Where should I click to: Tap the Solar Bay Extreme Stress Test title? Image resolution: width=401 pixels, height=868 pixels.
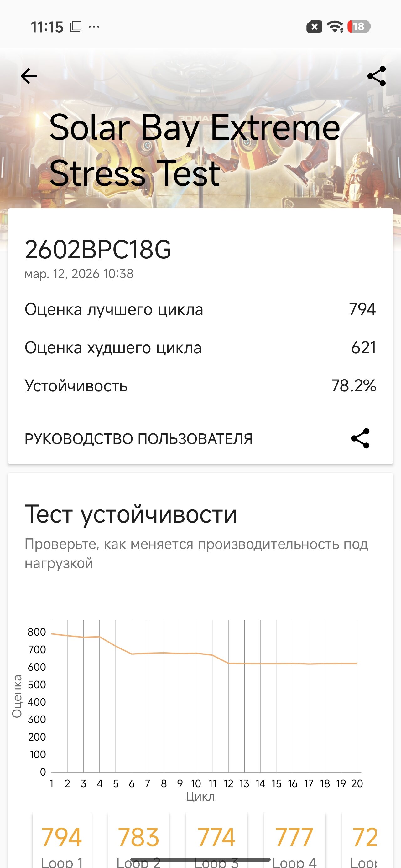[x=195, y=150]
